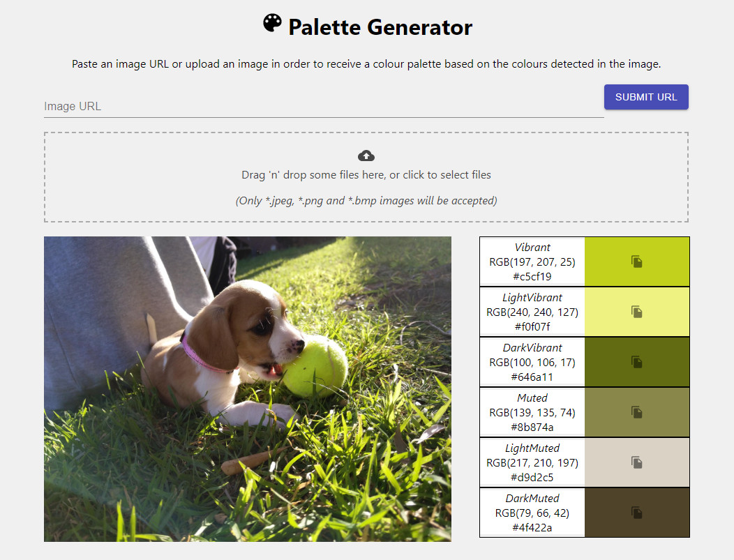
Task: Click the cloud upload icon
Action: (366, 156)
